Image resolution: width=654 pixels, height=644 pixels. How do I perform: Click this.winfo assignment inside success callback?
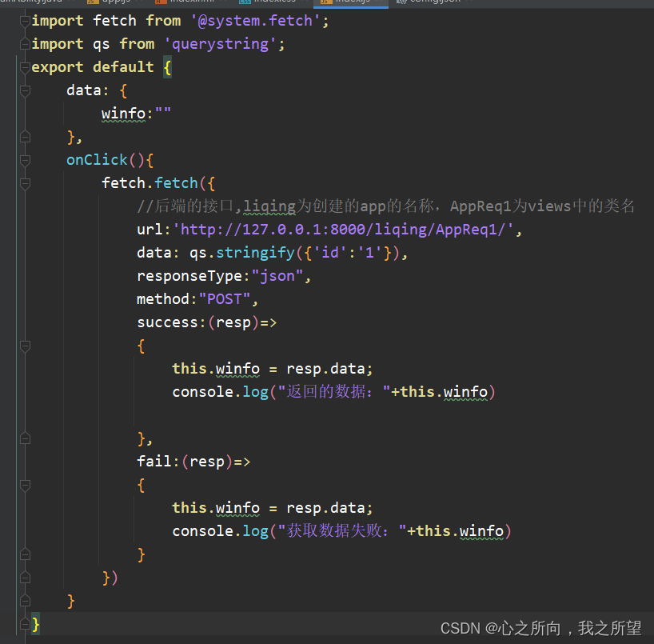coord(273,369)
